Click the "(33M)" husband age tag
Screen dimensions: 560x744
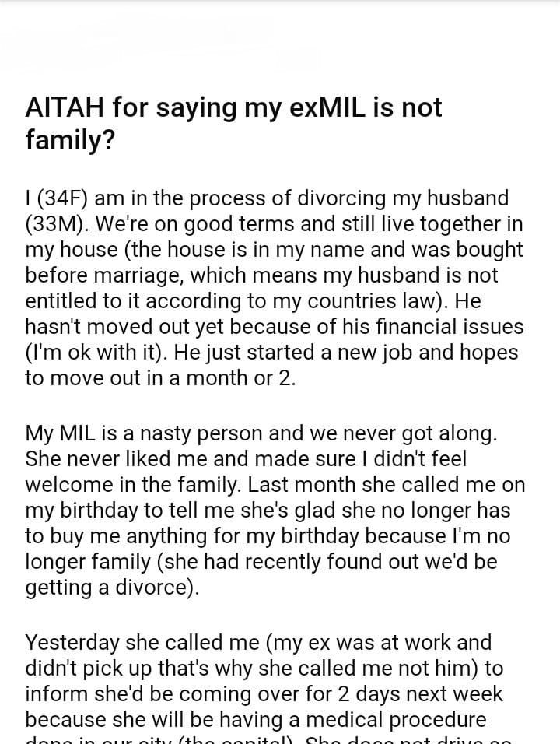pyautogui.click(x=54, y=225)
